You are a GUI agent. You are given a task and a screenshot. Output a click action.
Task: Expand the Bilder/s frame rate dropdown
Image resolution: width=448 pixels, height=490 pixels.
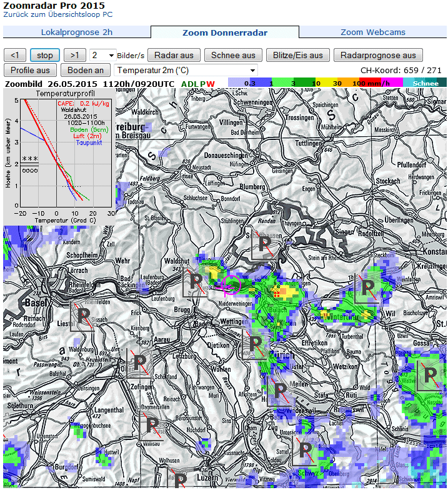point(103,55)
